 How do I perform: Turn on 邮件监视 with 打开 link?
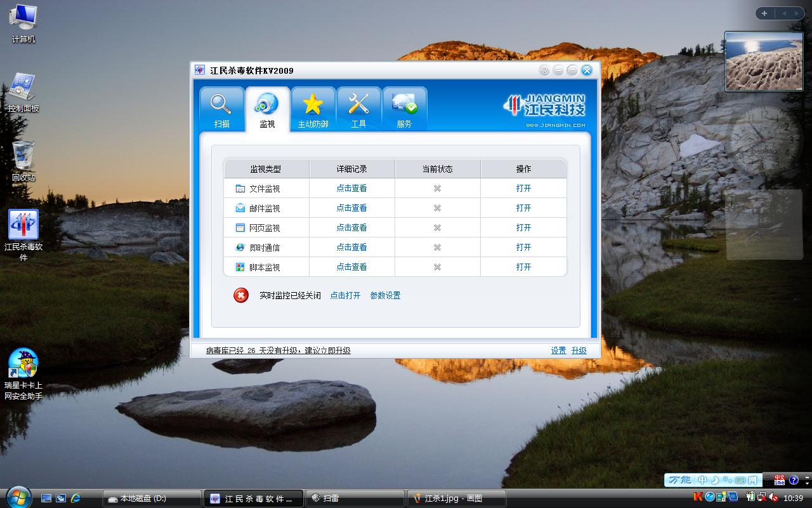pyautogui.click(x=523, y=208)
